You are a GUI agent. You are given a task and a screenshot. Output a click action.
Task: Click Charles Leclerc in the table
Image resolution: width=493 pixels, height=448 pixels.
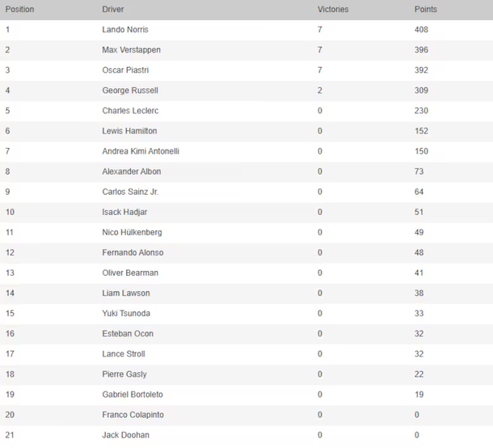pyautogui.click(x=129, y=111)
